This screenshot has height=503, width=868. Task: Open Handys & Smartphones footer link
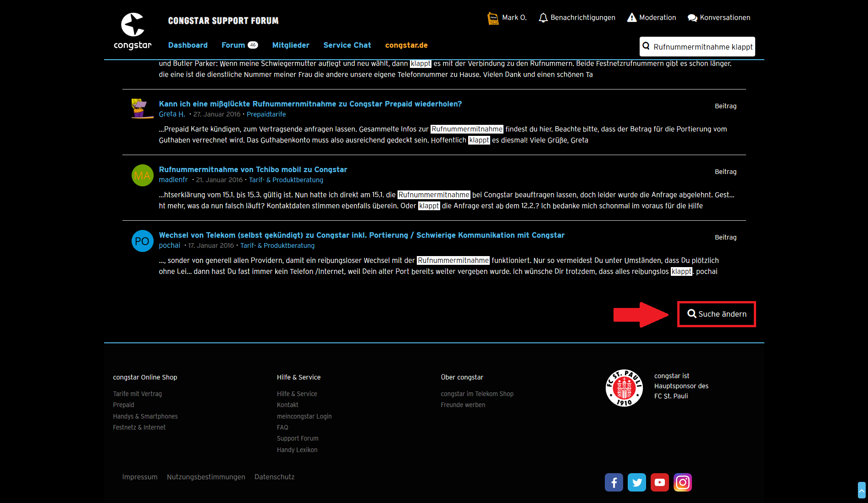[145, 416]
